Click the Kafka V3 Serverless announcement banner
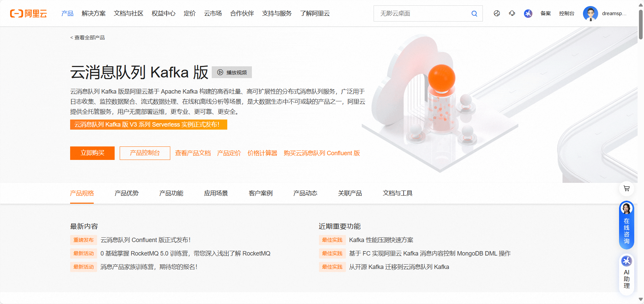 pyautogui.click(x=149, y=125)
